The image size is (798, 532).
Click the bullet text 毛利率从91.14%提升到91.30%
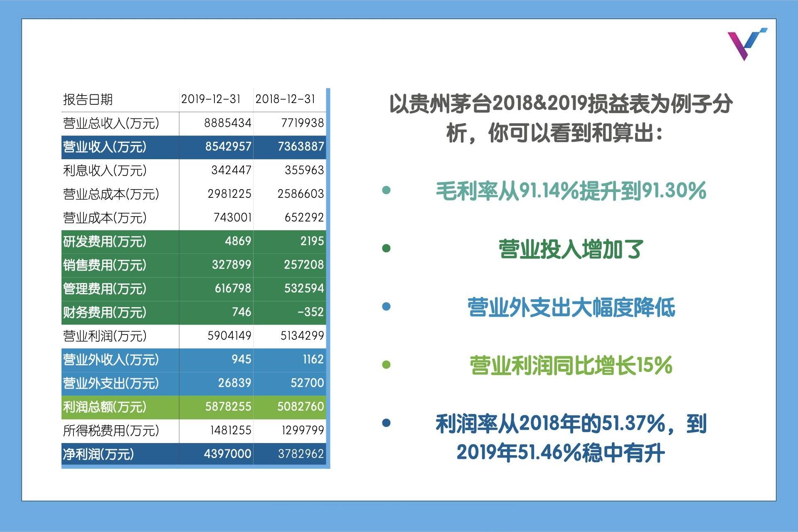coord(571,191)
